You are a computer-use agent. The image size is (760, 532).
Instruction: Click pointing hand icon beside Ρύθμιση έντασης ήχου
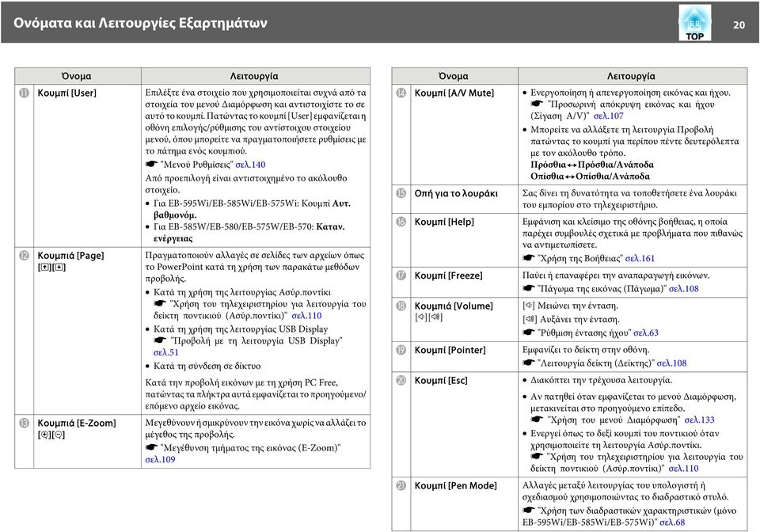tap(529, 332)
